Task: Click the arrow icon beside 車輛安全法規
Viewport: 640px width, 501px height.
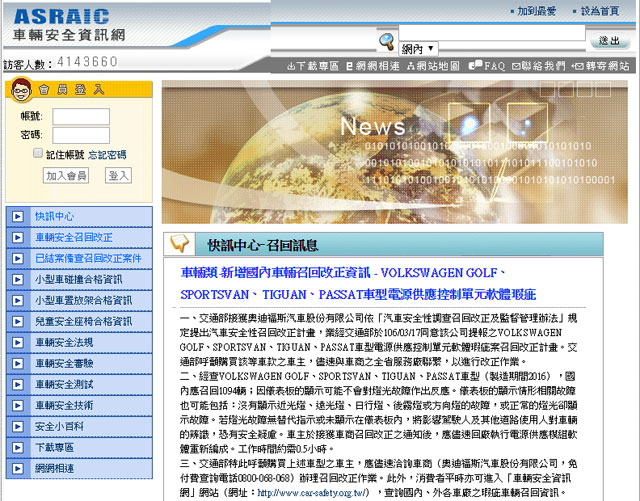Action: click(x=18, y=343)
